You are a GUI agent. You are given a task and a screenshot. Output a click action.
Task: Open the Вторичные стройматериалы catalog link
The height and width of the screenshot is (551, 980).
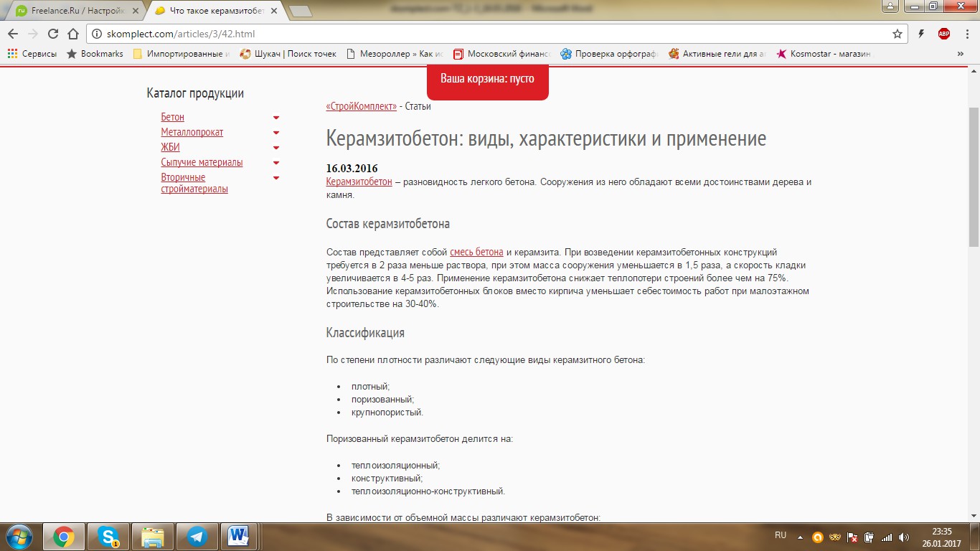194,183
